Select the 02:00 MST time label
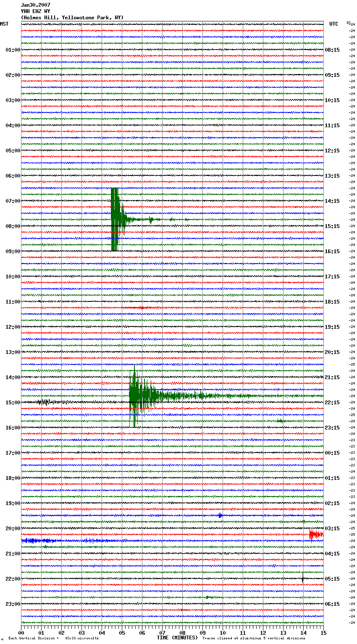This screenshot has width=357, height=644. (13, 75)
